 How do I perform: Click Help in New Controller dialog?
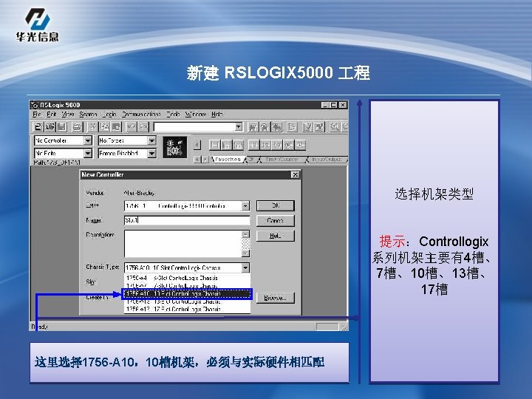click(x=275, y=236)
